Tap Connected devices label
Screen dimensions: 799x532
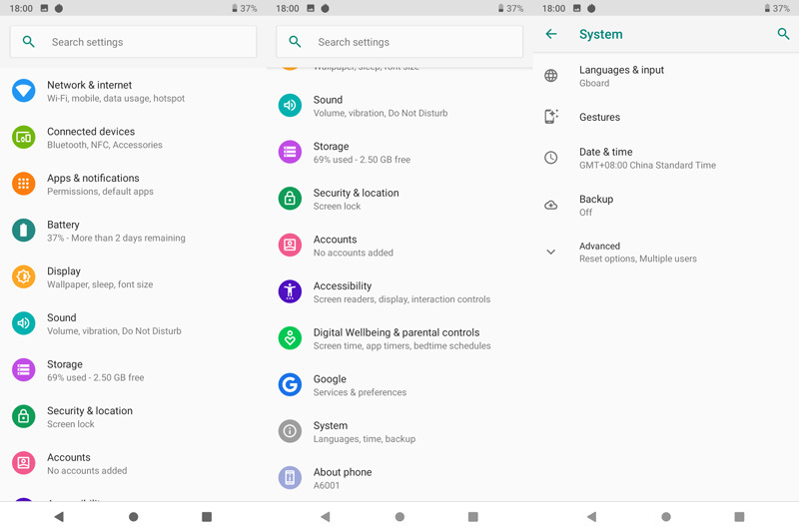tap(91, 132)
